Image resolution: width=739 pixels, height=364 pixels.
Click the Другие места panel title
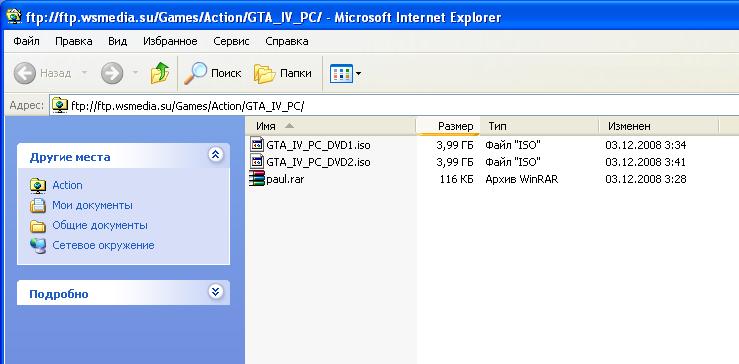(x=70, y=157)
